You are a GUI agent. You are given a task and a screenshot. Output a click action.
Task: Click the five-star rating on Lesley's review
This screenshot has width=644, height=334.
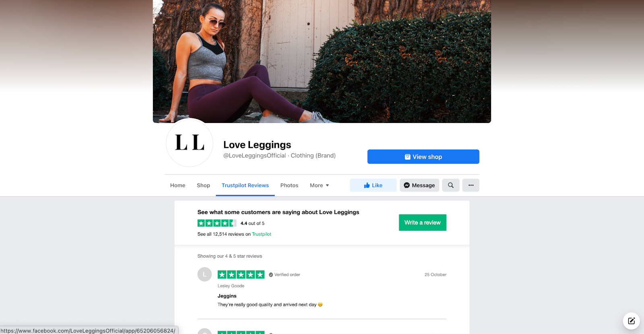coord(241,275)
